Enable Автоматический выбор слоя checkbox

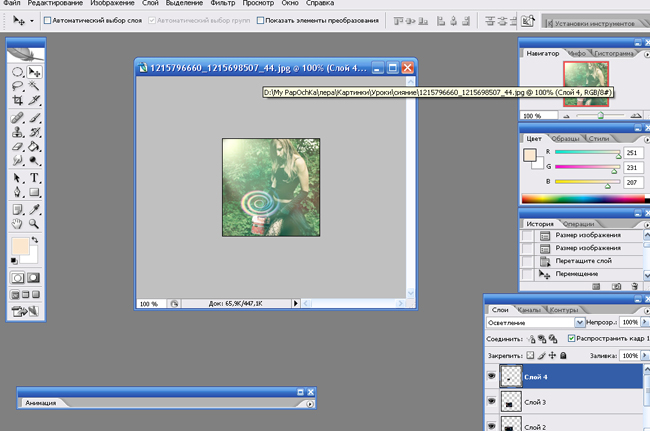[x=47, y=20]
